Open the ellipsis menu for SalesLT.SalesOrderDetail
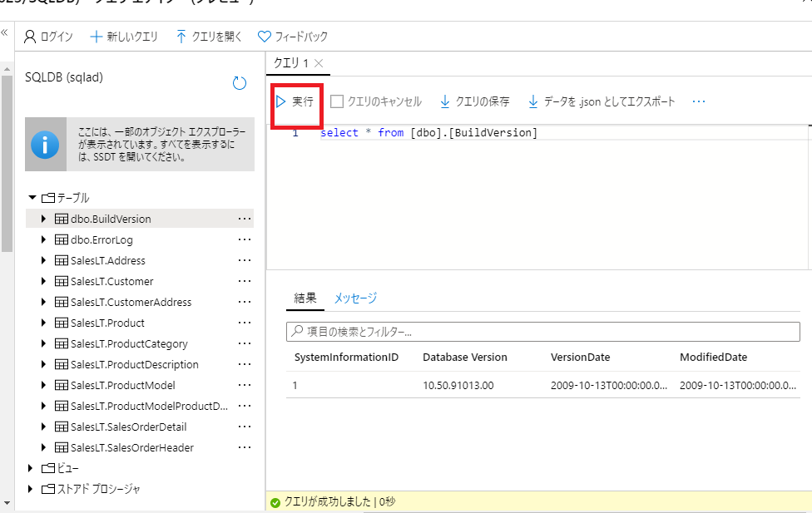The width and height of the screenshot is (812, 513). point(245,427)
